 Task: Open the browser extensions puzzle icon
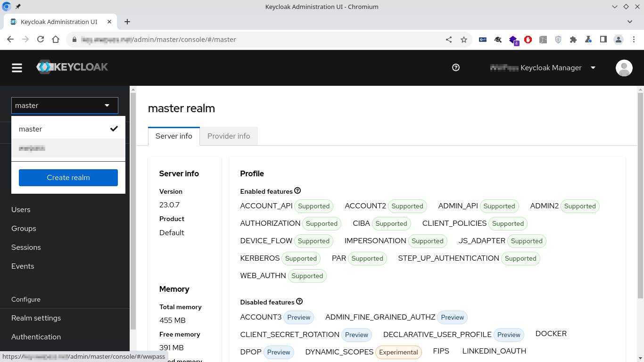(573, 40)
